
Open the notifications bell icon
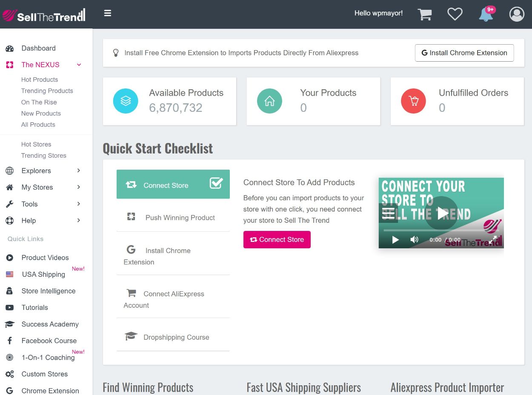(486, 14)
